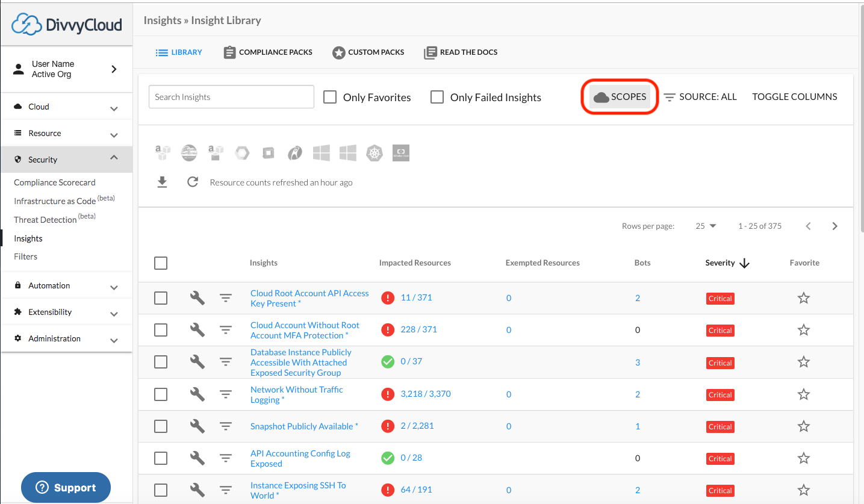Check the Database Instance Publicly Accessible row checkbox
The width and height of the screenshot is (864, 504).
[x=161, y=362]
